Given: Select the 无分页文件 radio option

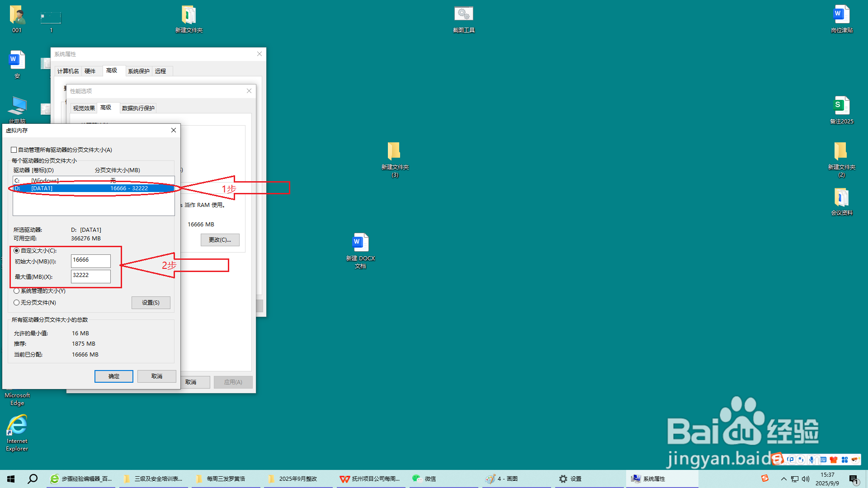Looking at the screenshot, I should [17, 303].
